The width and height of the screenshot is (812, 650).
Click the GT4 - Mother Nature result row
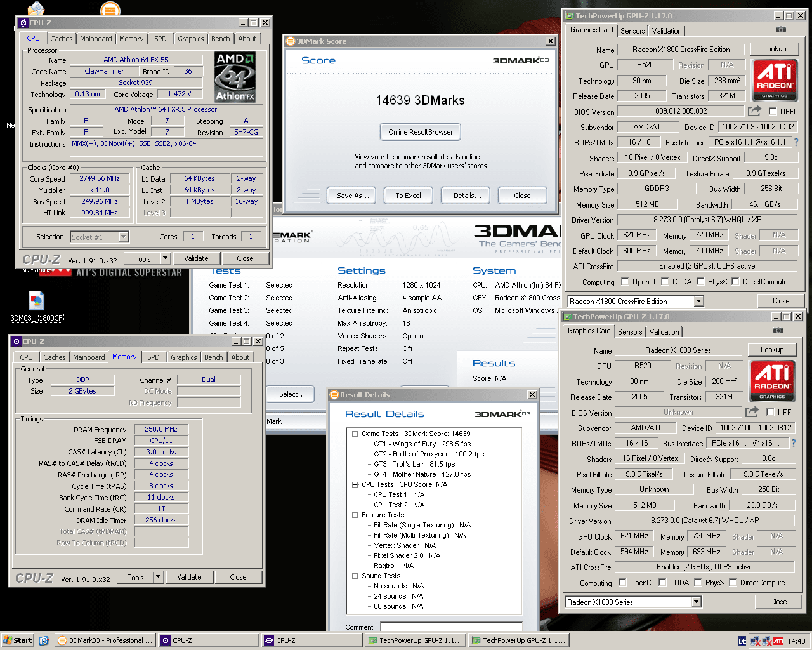[422, 474]
